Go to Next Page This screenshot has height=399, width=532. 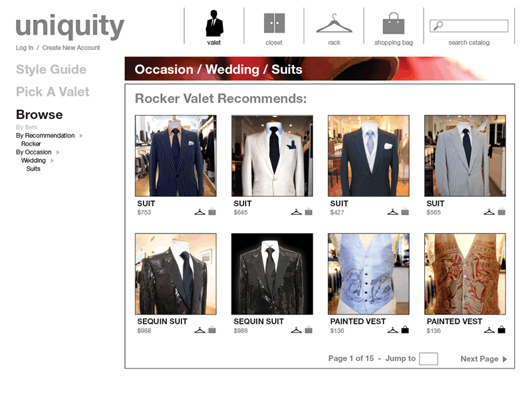click(x=484, y=359)
